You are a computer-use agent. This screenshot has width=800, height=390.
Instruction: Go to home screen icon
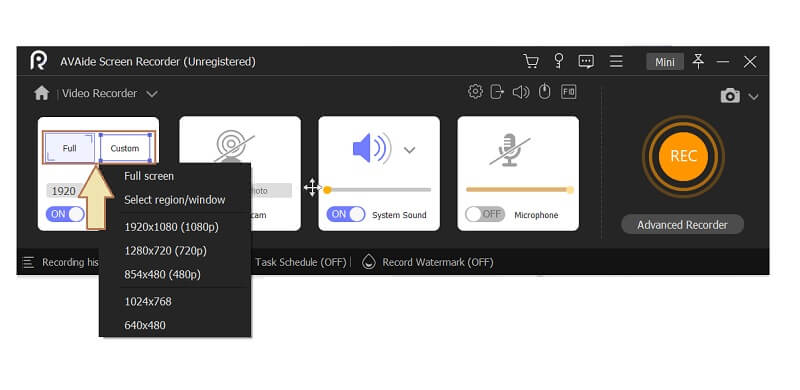[41, 93]
